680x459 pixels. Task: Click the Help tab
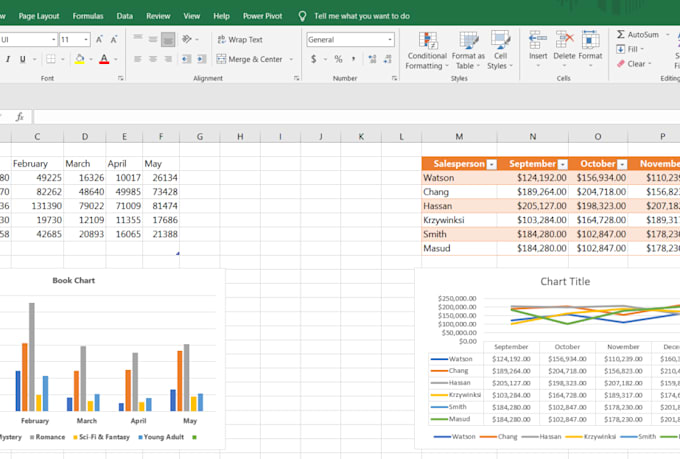point(221,16)
